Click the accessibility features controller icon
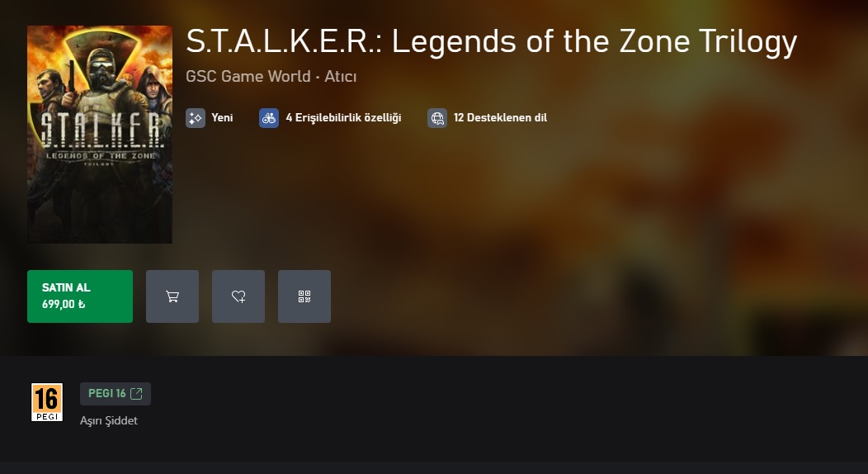 269,118
